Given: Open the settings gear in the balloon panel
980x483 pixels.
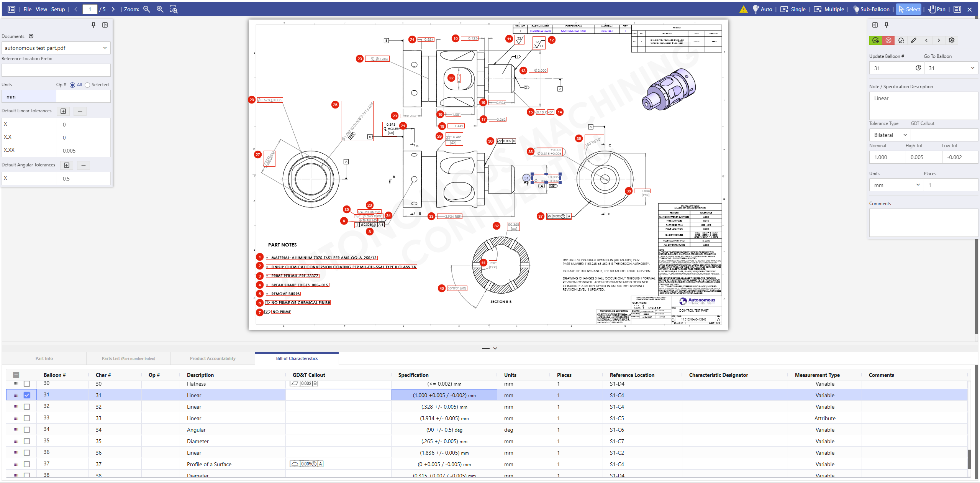Looking at the screenshot, I should pos(951,40).
